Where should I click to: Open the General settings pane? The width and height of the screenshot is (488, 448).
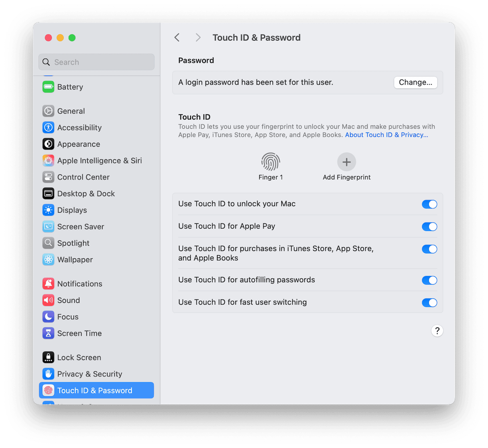[96, 111]
